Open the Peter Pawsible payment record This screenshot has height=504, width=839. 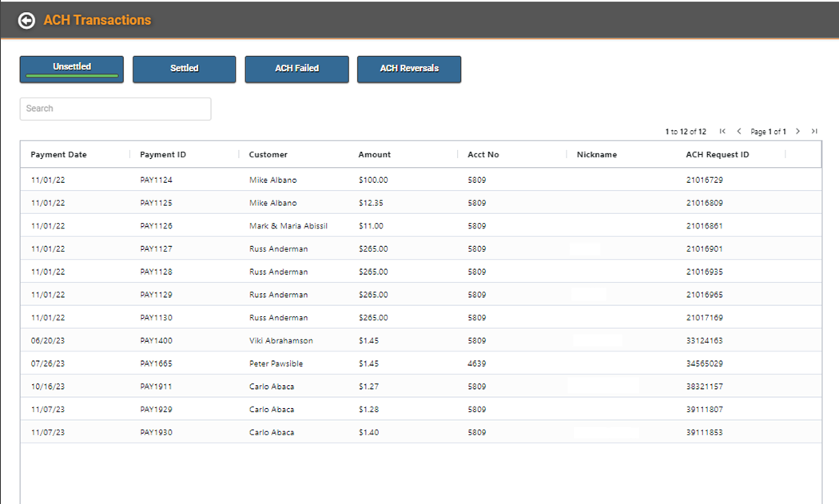coord(320,363)
